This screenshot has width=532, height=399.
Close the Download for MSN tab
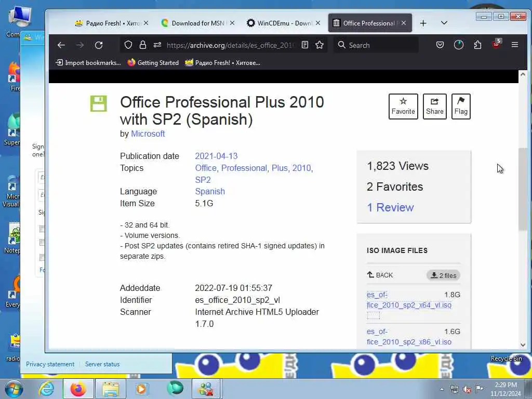pyautogui.click(x=232, y=23)
